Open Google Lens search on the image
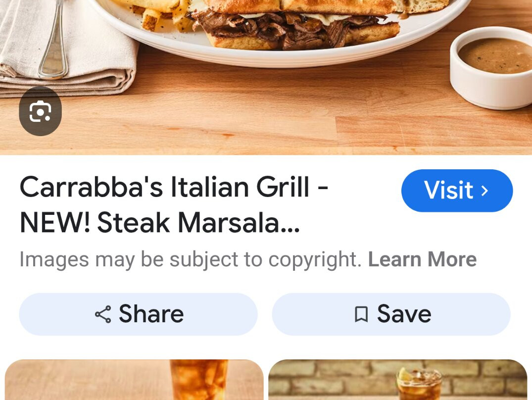 click(x=40, y=111)
